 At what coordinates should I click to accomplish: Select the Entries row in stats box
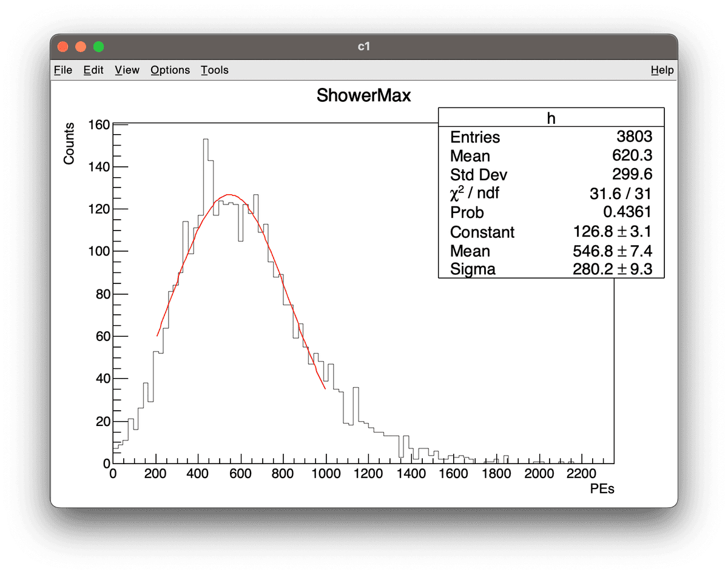point(551,137)
